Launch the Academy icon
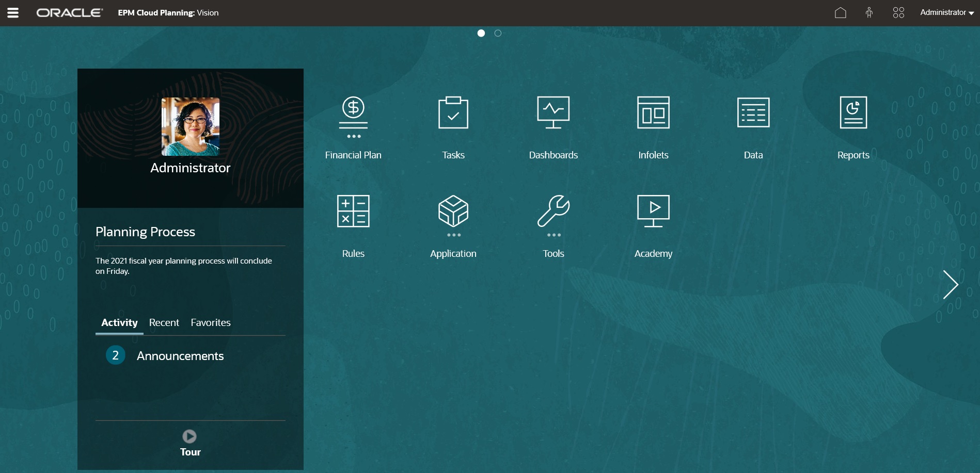 click(653, 211)
